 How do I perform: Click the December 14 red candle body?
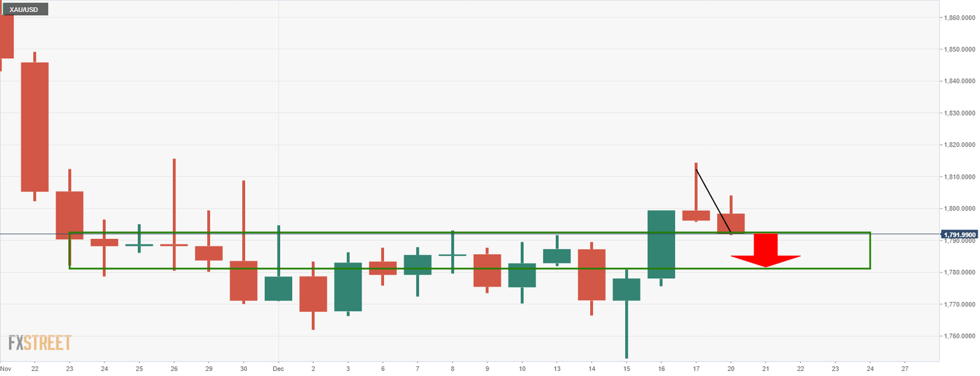point(591,274)
